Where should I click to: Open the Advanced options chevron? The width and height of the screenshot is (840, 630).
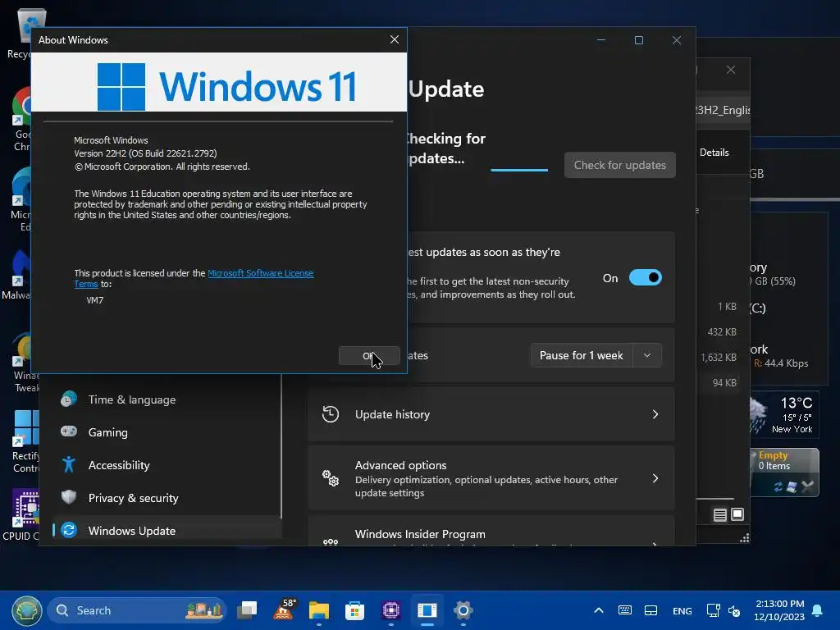(655, 478)
